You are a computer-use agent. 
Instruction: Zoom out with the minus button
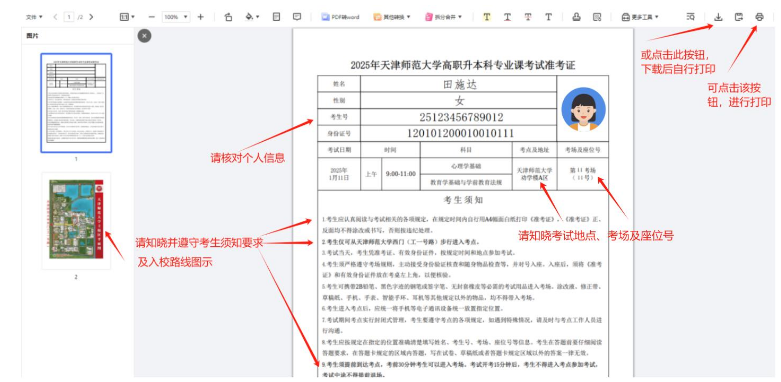pyautogui.click(x=152, y=17)
